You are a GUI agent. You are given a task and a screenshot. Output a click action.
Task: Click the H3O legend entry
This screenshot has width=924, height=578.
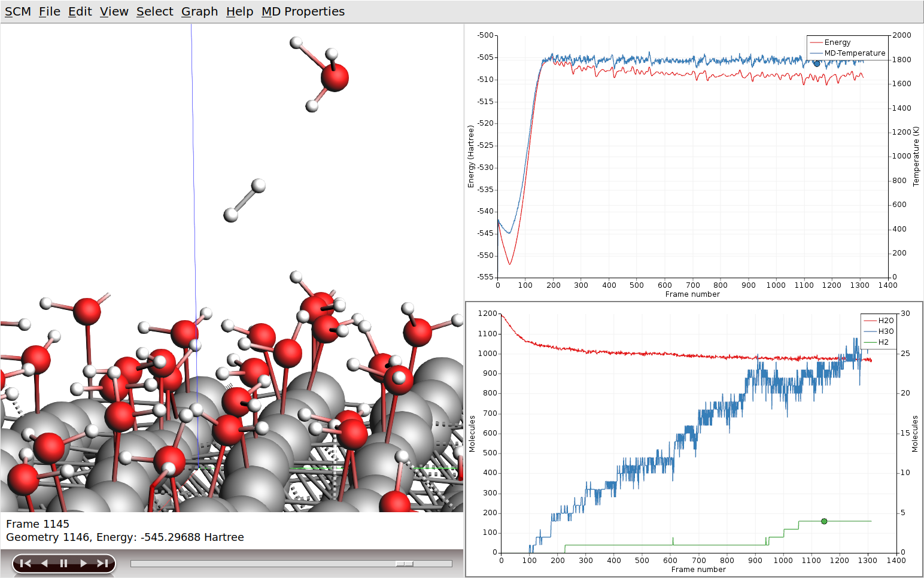click(x=885, y=331)
